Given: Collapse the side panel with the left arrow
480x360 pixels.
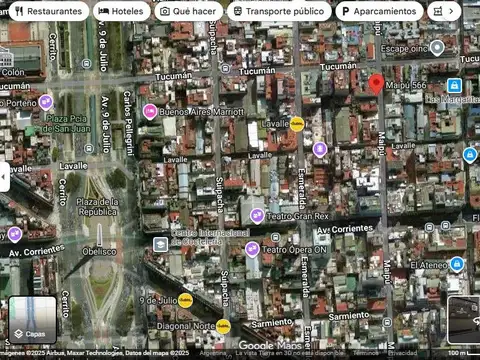Looking at the screenshot, I should 4,177.
